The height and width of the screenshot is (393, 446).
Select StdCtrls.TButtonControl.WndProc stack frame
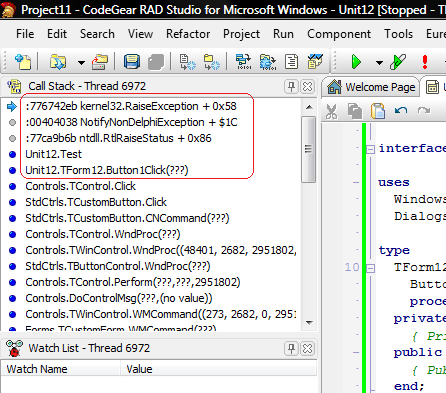pos(118,266)
